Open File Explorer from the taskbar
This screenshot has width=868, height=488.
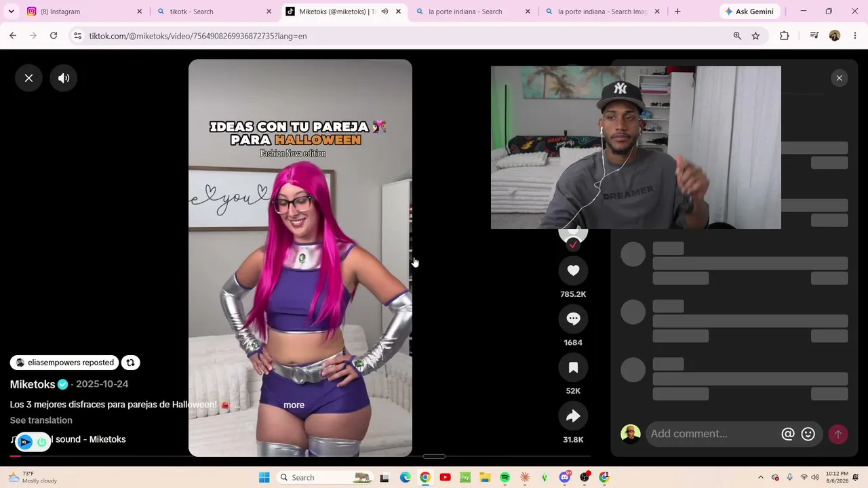click(485, 477)
